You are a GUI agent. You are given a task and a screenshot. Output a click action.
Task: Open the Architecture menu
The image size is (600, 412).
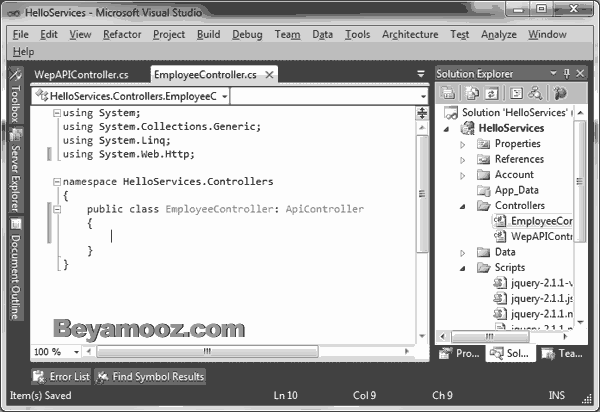[x=410, y=34]
